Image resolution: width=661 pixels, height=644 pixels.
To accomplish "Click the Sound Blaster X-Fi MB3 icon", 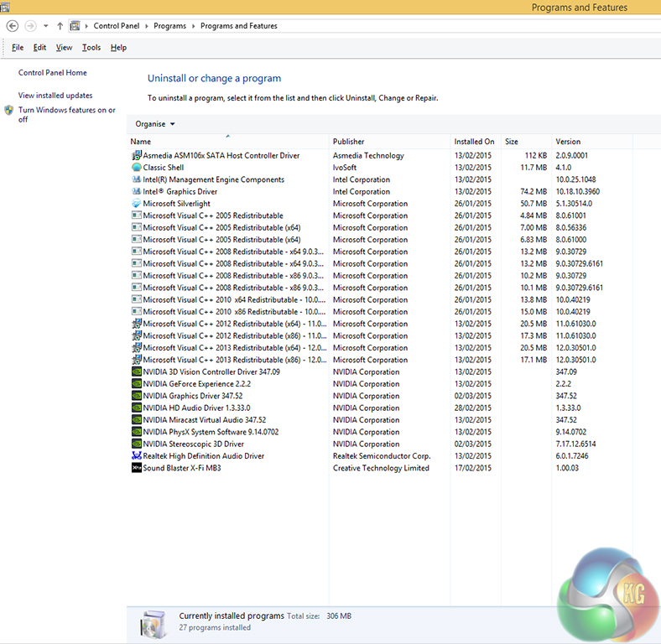I will (x=137, y=468).
